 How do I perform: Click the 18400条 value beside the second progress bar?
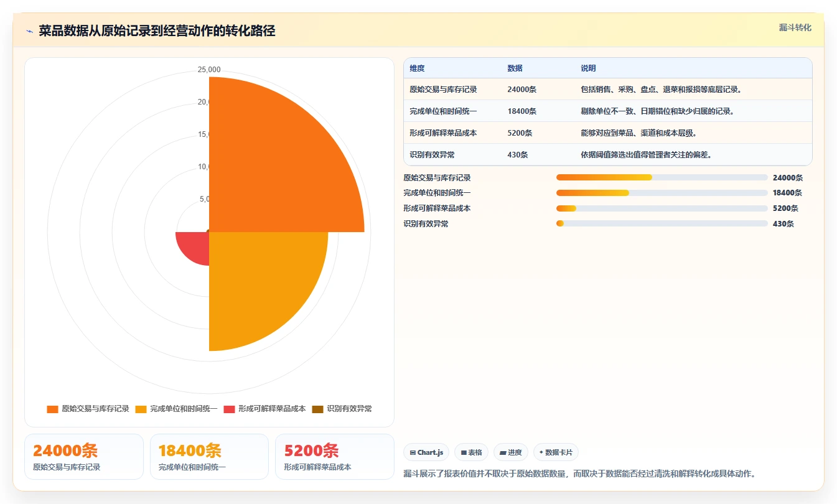(x=788, y=193)
